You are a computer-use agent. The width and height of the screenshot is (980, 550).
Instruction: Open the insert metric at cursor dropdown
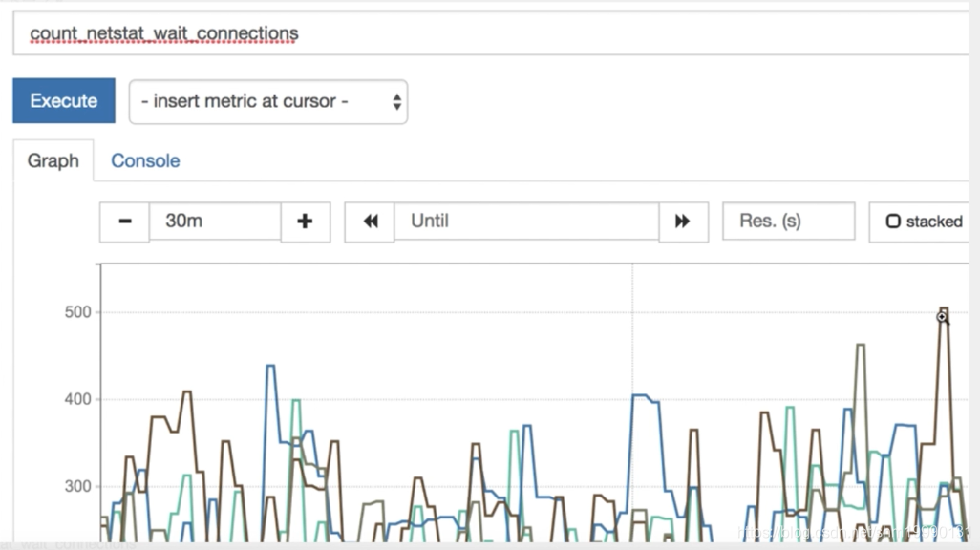click(268, 102)
